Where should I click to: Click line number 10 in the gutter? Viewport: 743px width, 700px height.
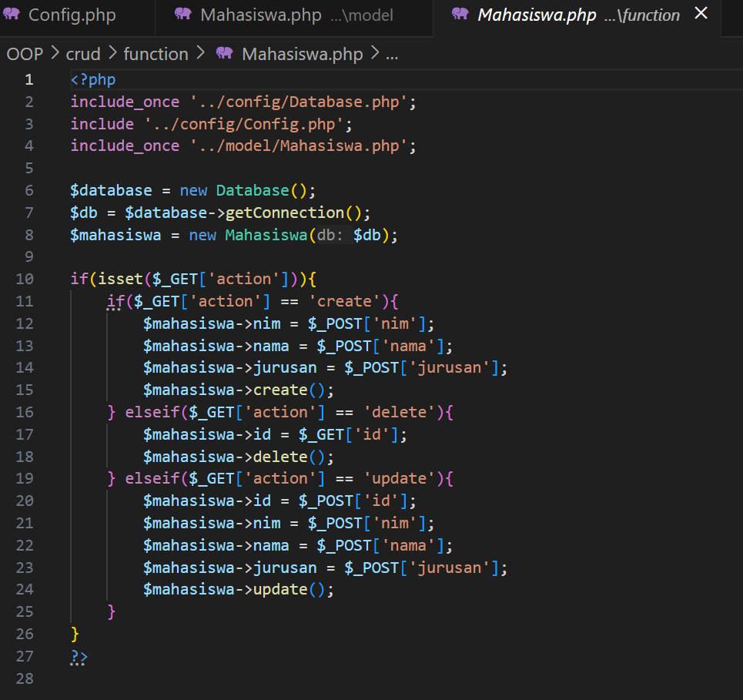point(25,279)
